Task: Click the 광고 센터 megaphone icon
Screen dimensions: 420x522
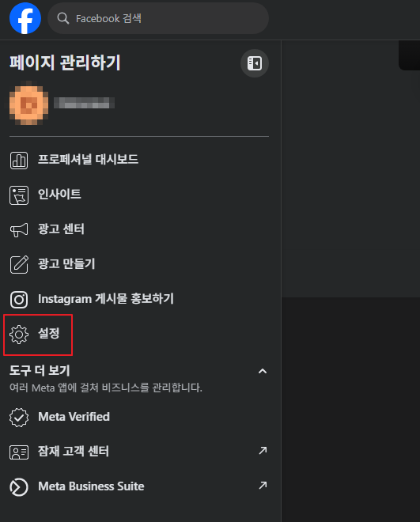Action: coord(19,229)
